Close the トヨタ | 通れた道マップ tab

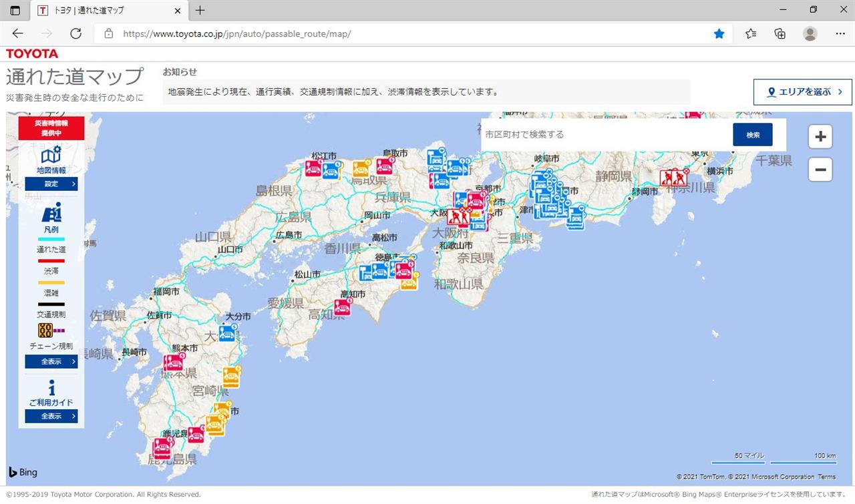pyautogui.click(x=177, y=11)
